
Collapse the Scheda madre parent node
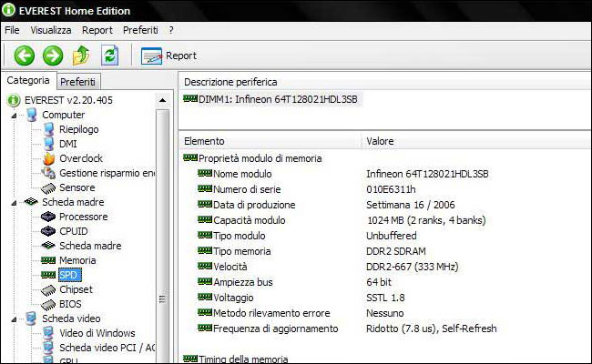[15, 202]
